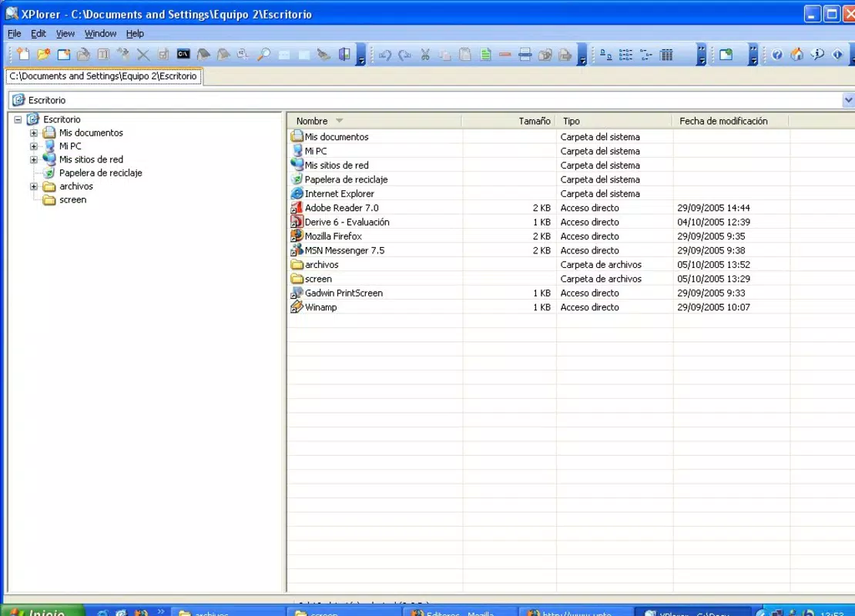Open the view toolbar overflow chevron
Viewport: 855px width, 616px height.
701,55
